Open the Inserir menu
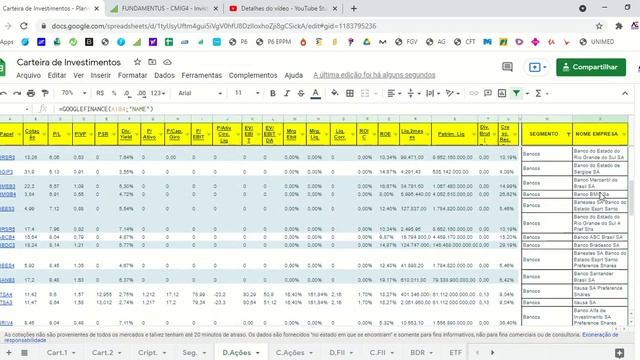Viewport: 640px width, 360px height. pyautogui.click(x=100, y=76)
